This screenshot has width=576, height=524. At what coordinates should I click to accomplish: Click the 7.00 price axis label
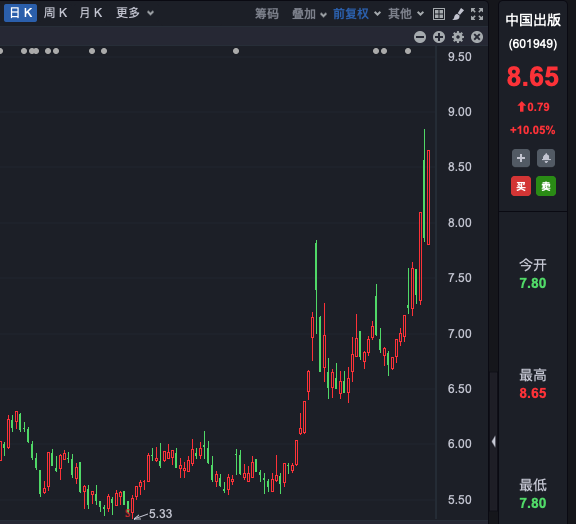tap(460, 334)
